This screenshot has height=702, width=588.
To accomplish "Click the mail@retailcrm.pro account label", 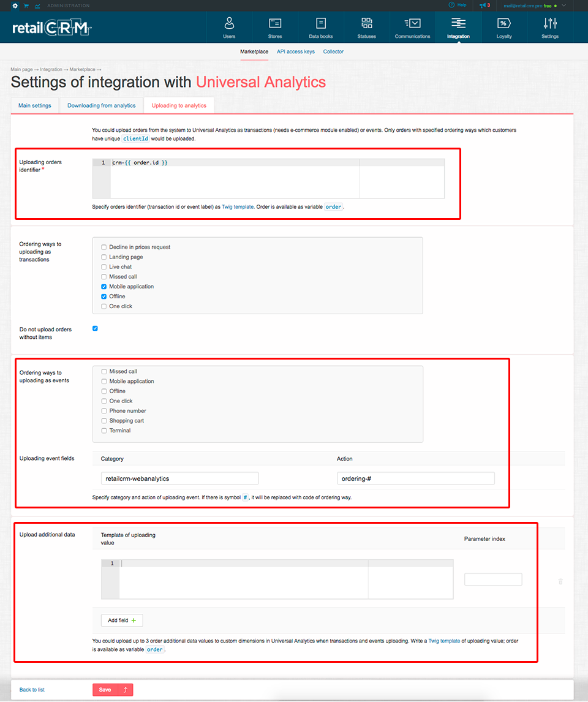I will tap(522, 6).
